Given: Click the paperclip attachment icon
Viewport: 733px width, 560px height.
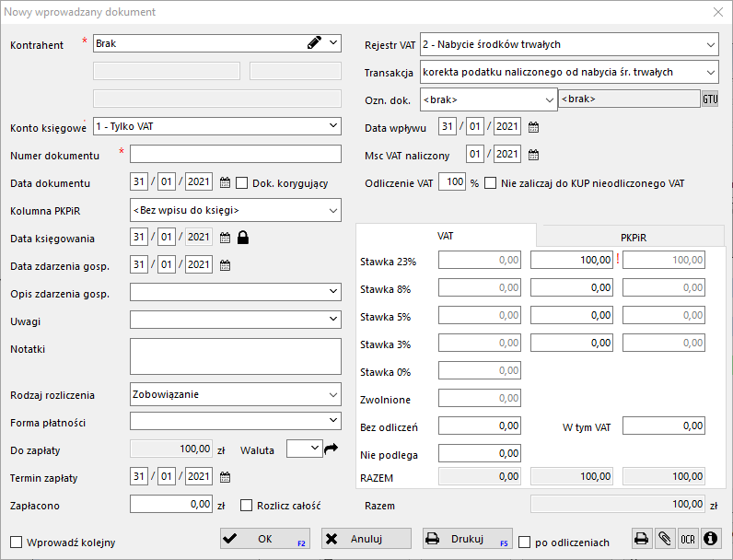Looking at the screenshot, I should (664, 539).
